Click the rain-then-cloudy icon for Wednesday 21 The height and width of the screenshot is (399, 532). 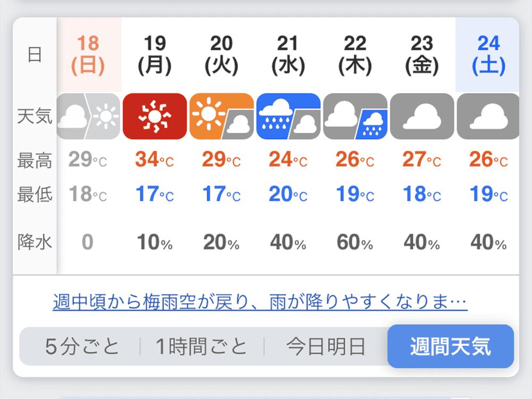point(288,117)
